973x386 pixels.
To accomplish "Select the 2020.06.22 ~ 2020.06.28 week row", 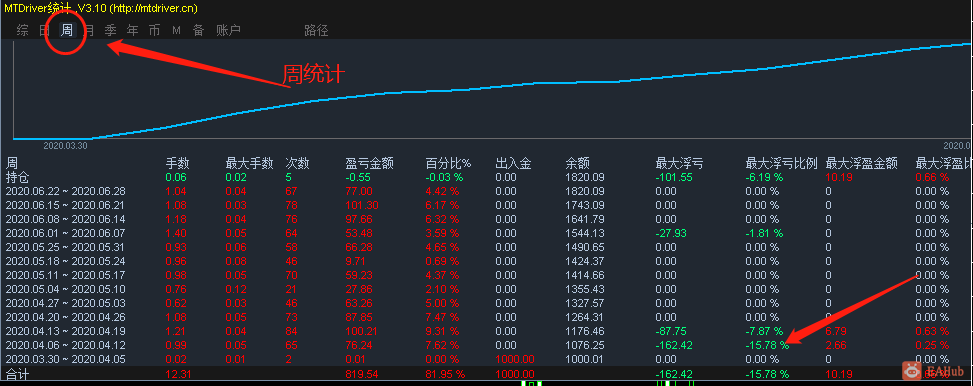I will 486,191.
